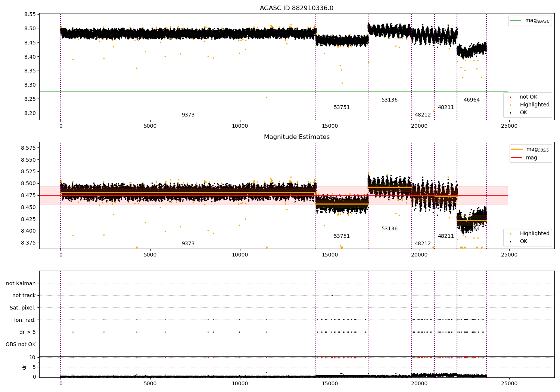The image size is (560, 392).
Task: Click obsid label '9373' in Magnitude Estimates plot
Action: coord(188,244)
